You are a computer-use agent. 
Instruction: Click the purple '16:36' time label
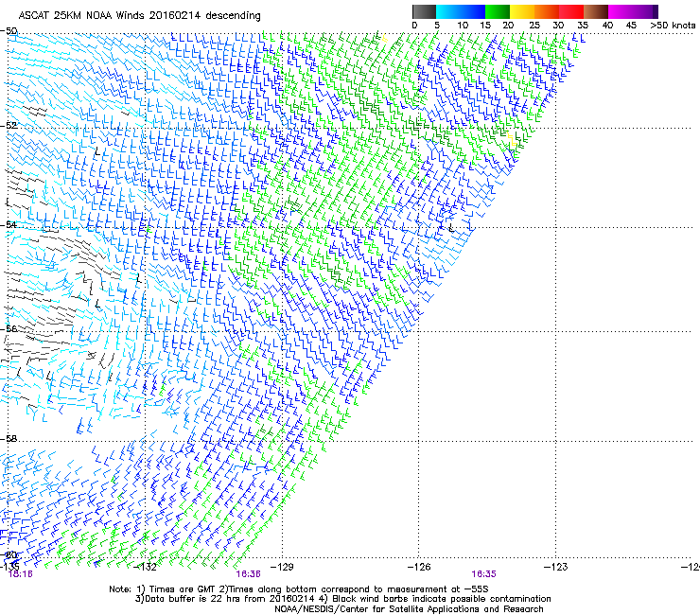coord(248,574)
